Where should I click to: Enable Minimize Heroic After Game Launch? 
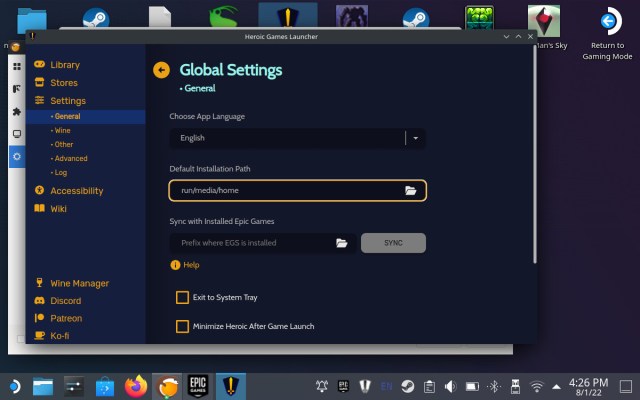pyautogui.click(x=182, y=327)
